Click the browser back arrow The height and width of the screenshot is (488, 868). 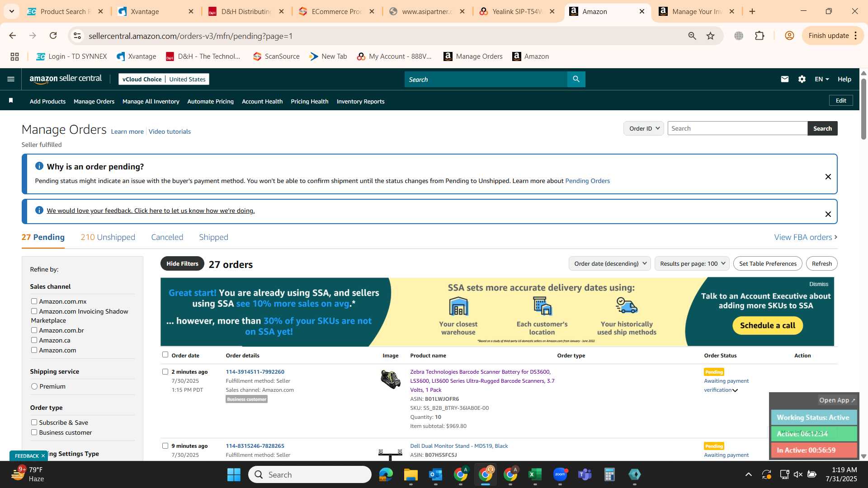tap(13, 36)
